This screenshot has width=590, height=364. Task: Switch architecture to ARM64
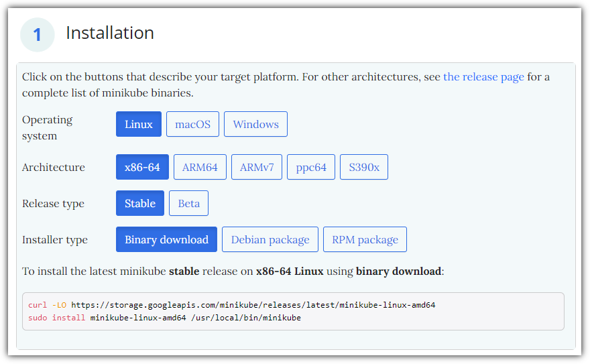point(200,167)
